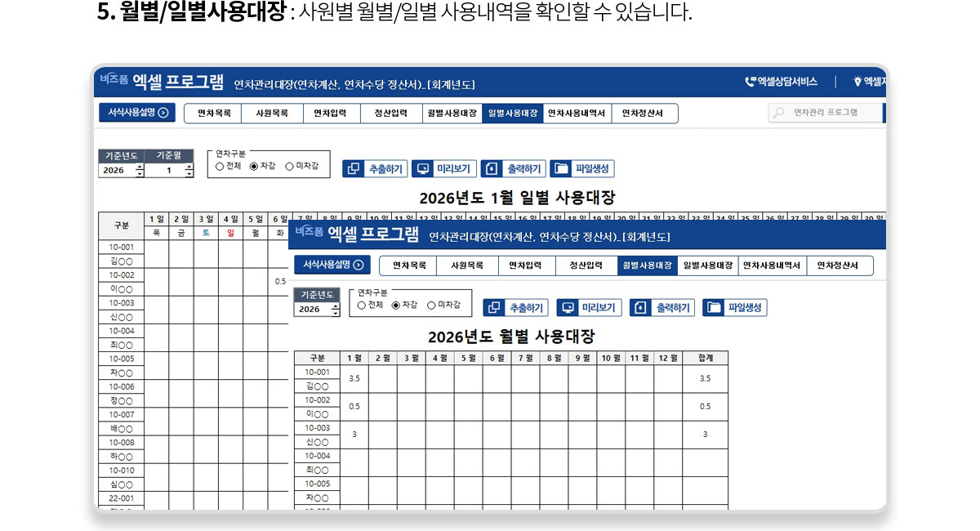The width and height of the screenshot is (980, 531).
Task: Open 연차정산서 tab in monthly ledger window
Action: [839, 265]
